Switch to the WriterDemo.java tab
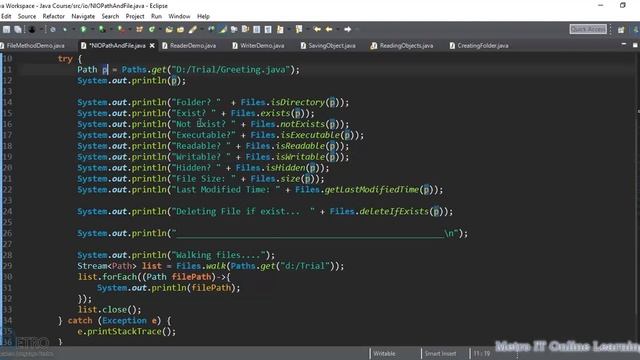This screenshot has width=640, height=360. tap(258, 46)
